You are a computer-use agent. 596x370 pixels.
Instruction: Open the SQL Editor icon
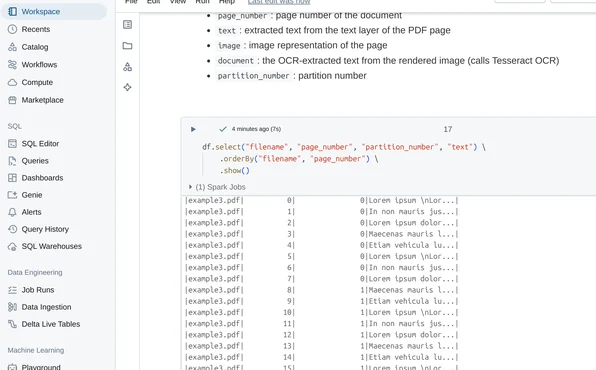tap(13, 144)
